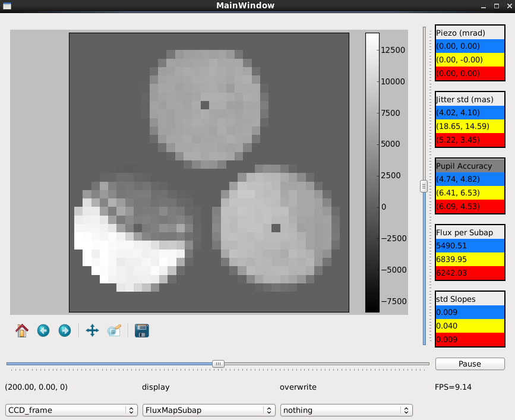
Task: Open the overwrite 'nothing' dropdown
Action: point(346,410)
